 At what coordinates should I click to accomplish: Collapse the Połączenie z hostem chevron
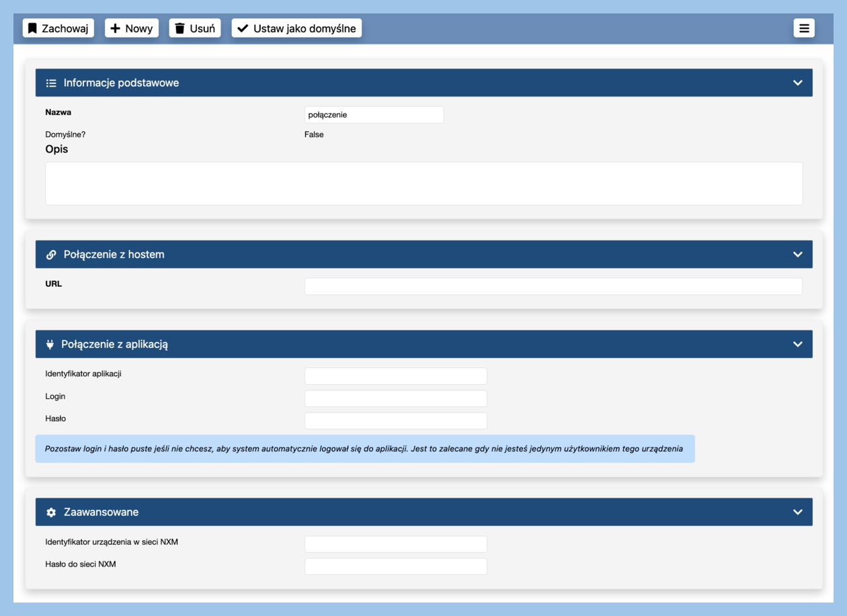click(797, 255)
